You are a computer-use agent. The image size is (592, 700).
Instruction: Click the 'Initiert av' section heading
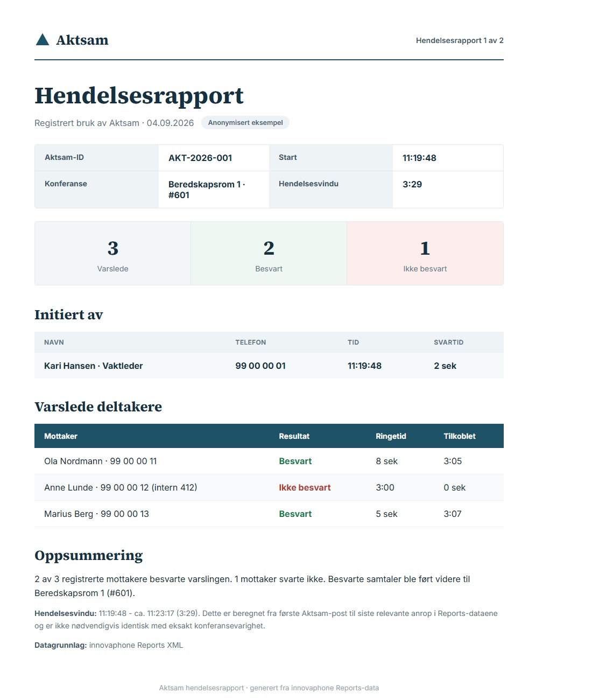point(68,315)
